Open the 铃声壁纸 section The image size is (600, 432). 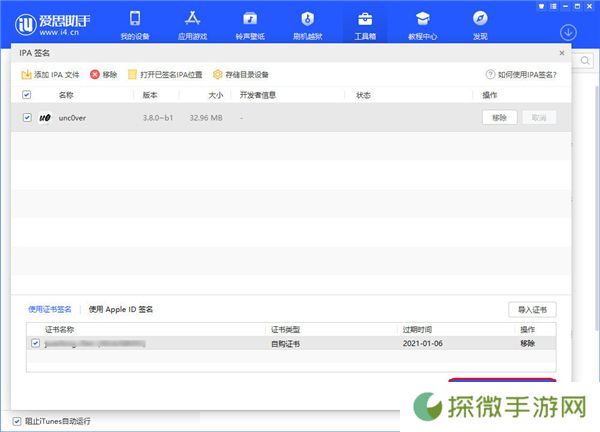click(x=250, y=25)
